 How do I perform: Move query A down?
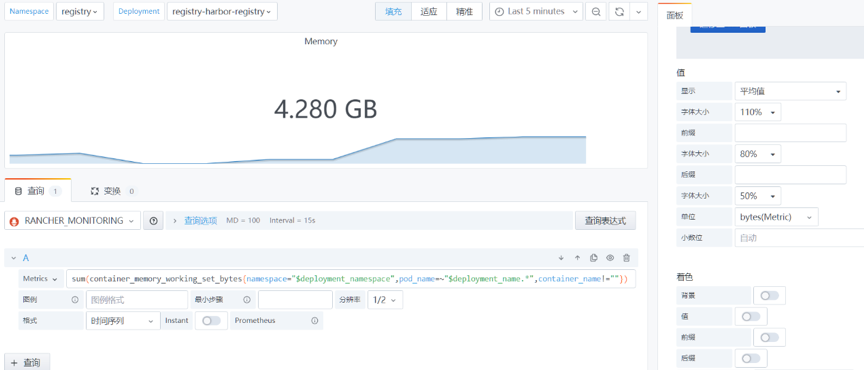(561, 258)
